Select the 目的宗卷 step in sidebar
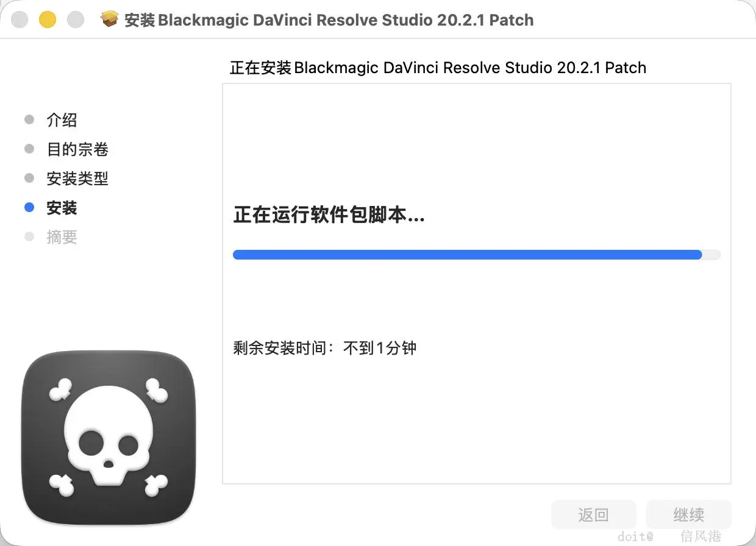Image resolution: width=756 pixels, height=546 pixels. 77,149
